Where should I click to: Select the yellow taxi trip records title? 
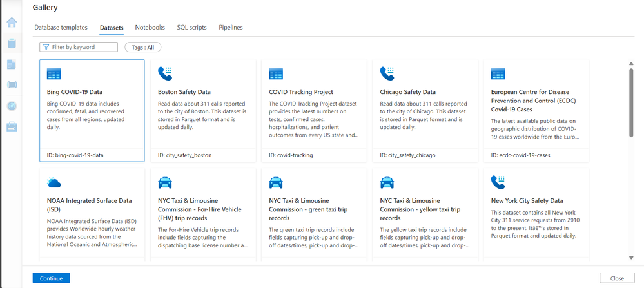(x=420, y=209)
